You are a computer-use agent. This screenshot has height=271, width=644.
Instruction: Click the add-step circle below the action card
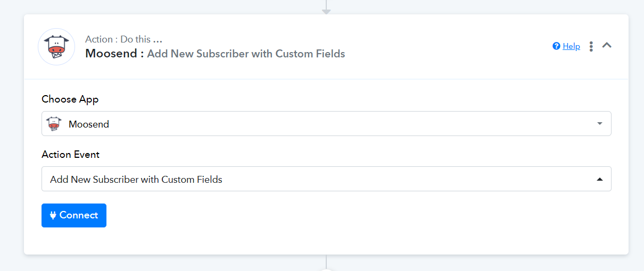click(x=326, y=268)
